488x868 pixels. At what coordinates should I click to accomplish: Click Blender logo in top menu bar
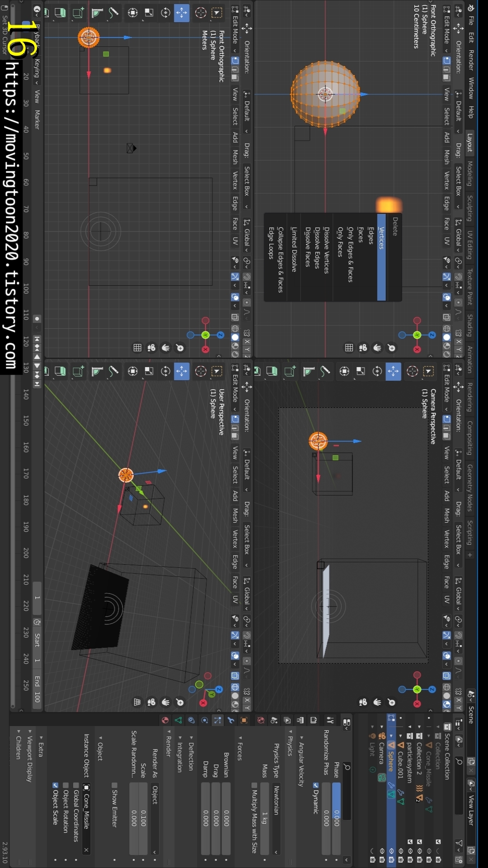pyautogui.click(x=471, y=8)
